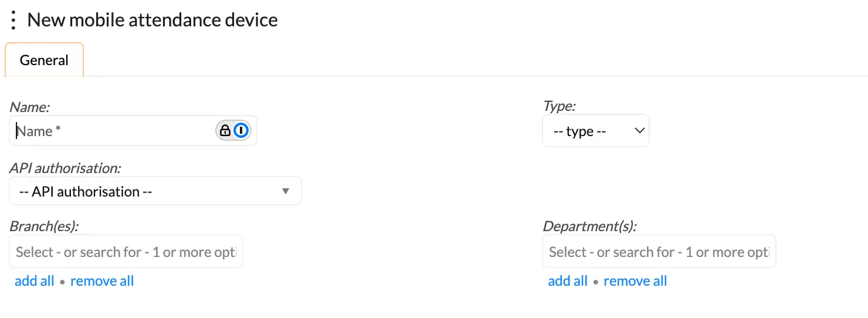
Task: Click the "Name:" field label
Action: click(30, 107)
